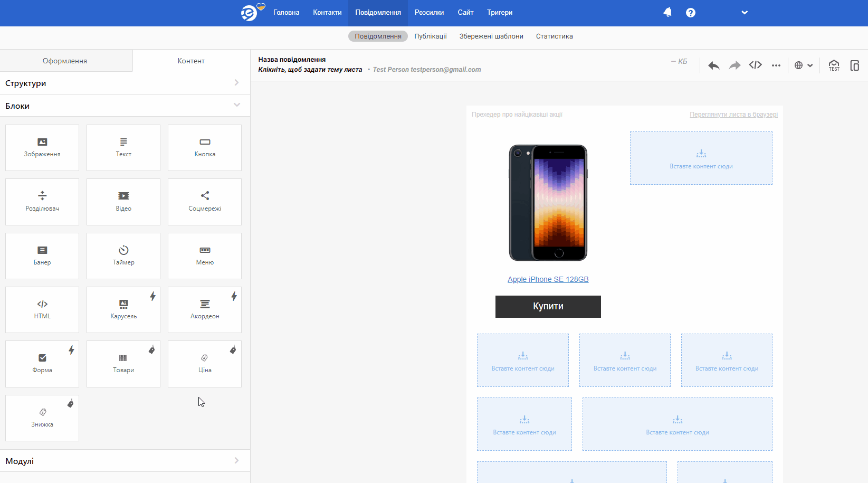Image resolution: width=868 pixels, height=483 pixels.
Task: Expand the Модулі section
Action: 125,461
